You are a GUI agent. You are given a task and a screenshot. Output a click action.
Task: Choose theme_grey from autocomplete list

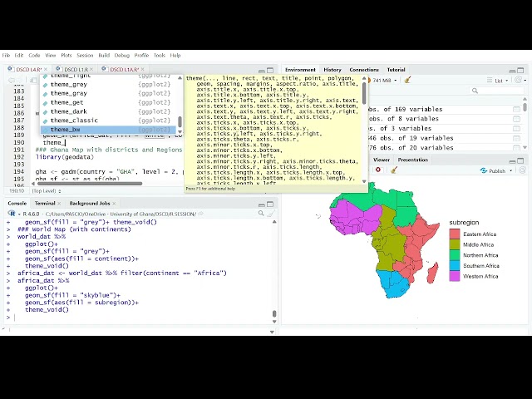(108, 85)
